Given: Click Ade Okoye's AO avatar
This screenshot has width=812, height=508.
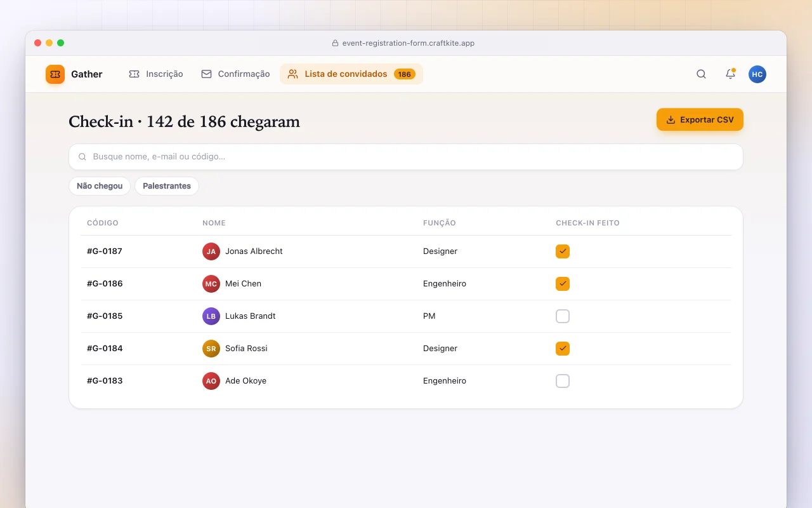Looking at the screenshot, I should [x=211, y=381].
